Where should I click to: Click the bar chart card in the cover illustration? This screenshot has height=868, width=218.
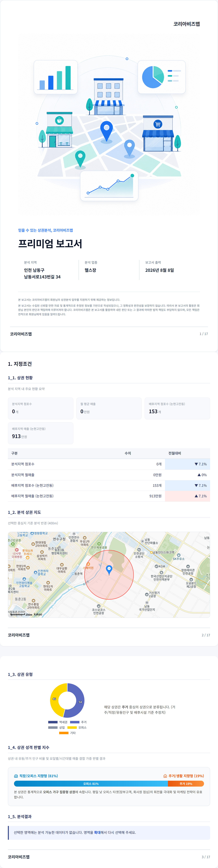pyautogui.click(x=55, y=77)
